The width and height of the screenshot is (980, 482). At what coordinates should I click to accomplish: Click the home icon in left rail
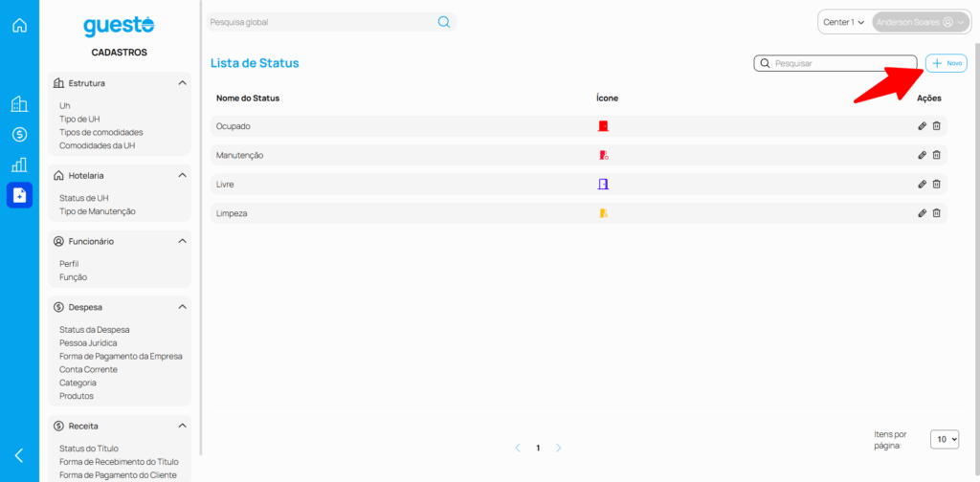(x=19, y=25)
